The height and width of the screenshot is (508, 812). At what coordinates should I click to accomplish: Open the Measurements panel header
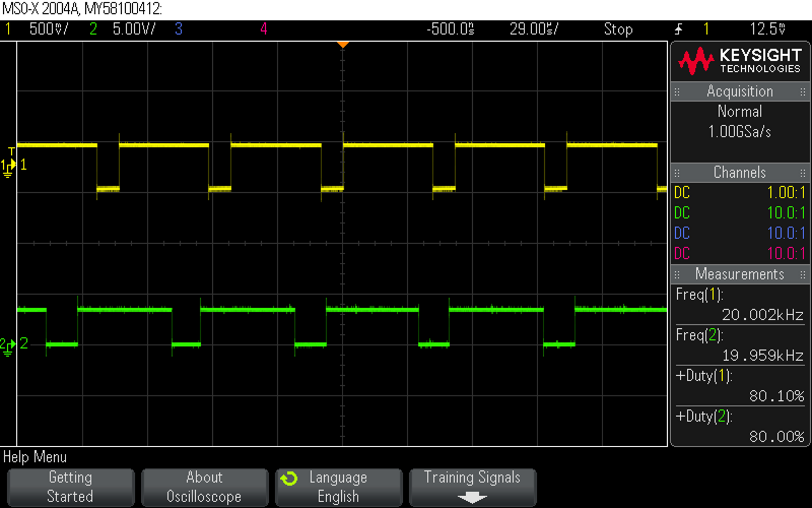coord(740,274)
